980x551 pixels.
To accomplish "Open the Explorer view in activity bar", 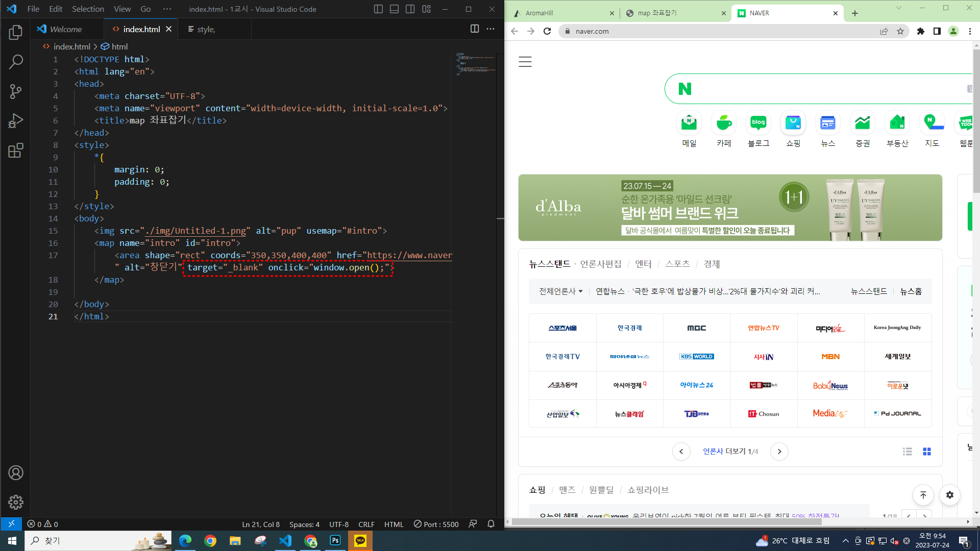I will 16,33.
